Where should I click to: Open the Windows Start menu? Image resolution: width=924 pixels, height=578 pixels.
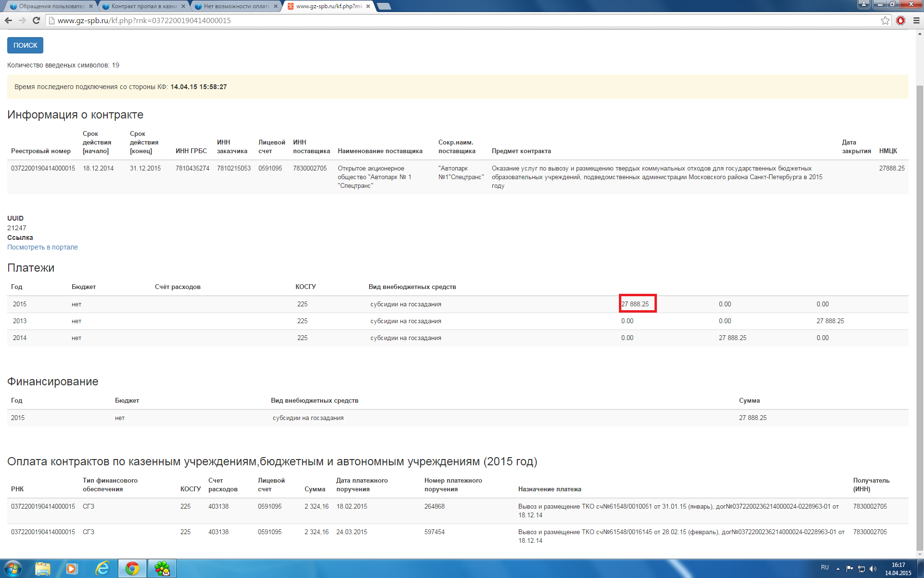click(x=13, y=569)
